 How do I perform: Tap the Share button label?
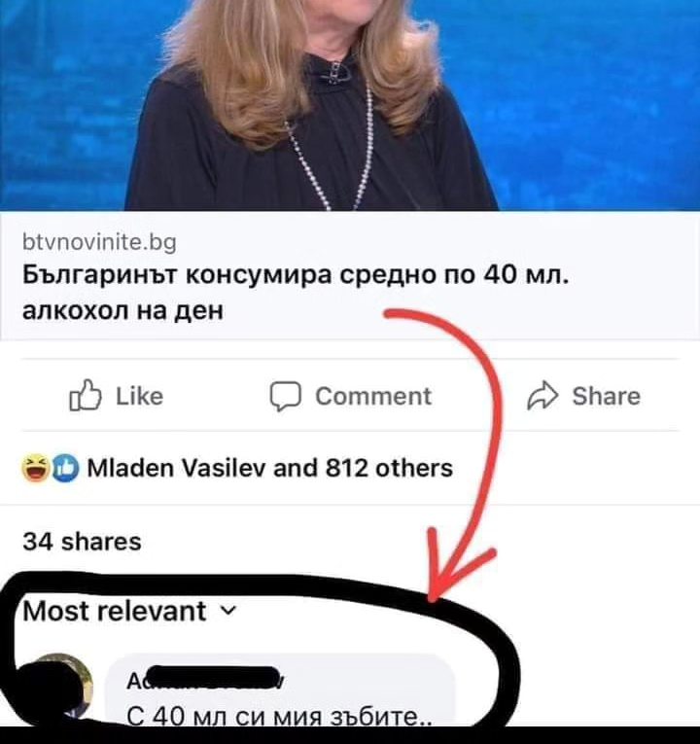pos(606,396)
